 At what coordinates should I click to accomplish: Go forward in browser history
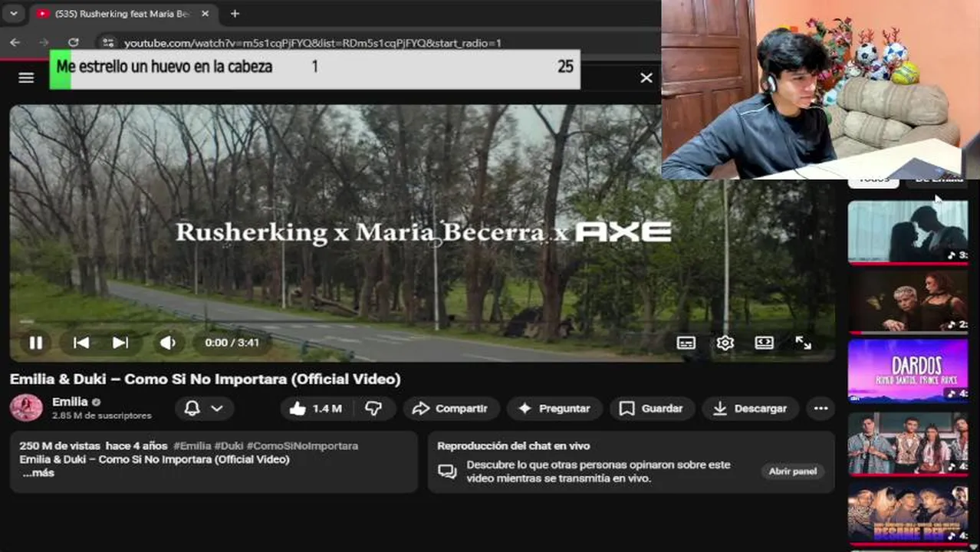(44, 43)
